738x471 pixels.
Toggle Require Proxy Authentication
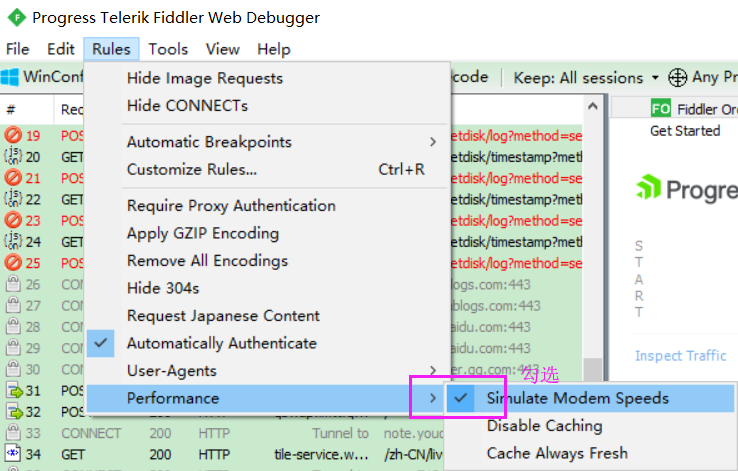tap(265, 206)
